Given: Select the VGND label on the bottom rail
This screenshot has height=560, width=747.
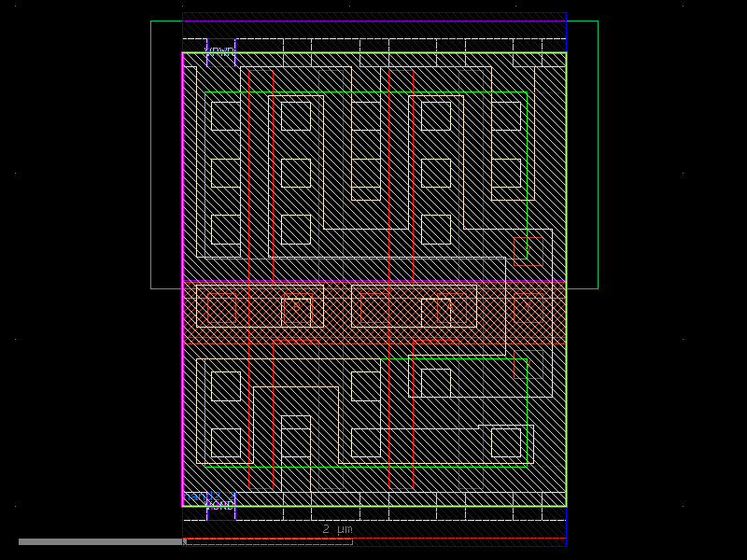Looking at the screenshot, I should [220, 505].
